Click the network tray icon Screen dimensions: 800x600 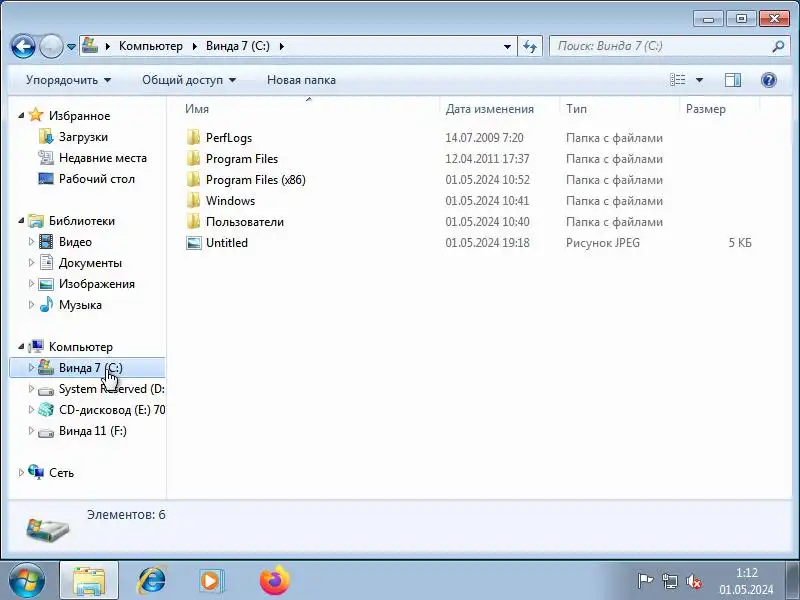(x=669, y=581)
